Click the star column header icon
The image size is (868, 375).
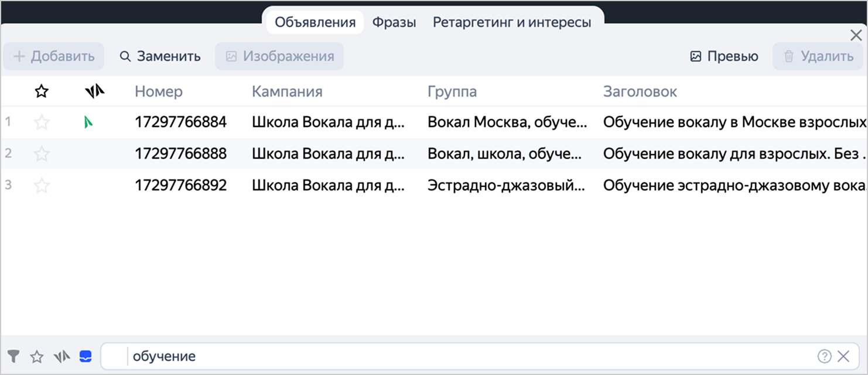click(x=42, y=91)
